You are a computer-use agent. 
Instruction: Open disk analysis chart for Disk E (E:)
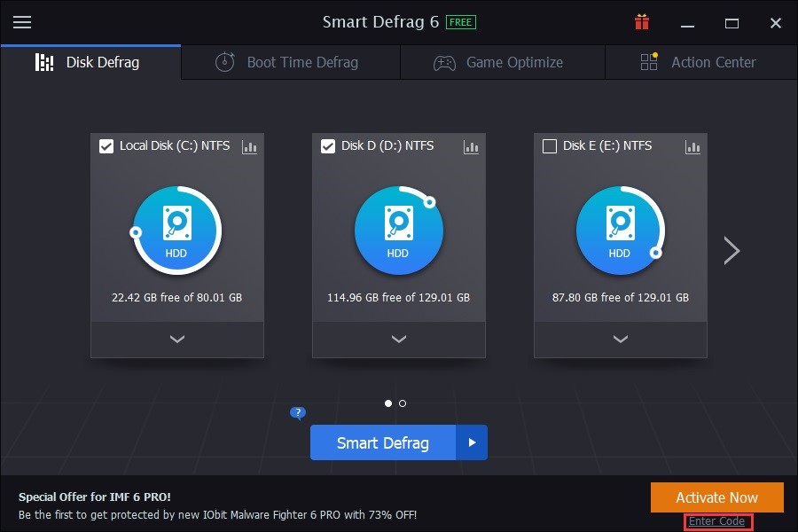point(692,147)
